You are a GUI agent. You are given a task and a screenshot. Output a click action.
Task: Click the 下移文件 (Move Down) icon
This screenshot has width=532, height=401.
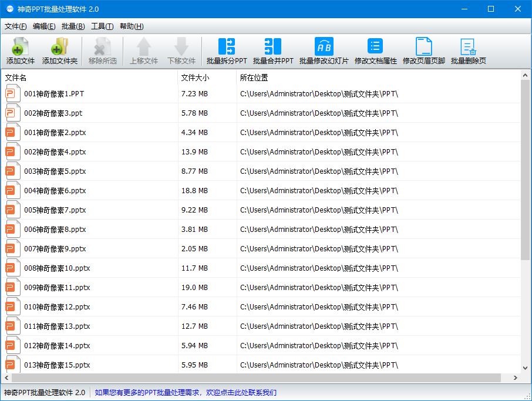[x=181, y=50]
